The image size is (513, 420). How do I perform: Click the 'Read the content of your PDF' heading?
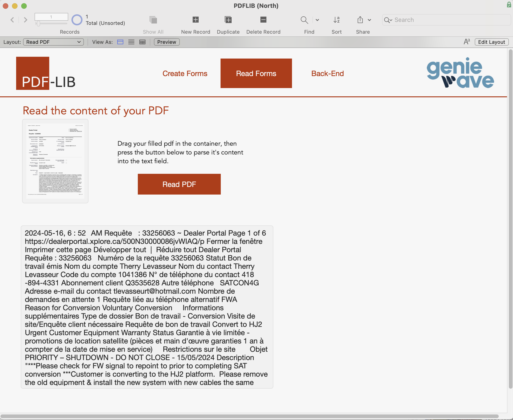click(96, 111)
